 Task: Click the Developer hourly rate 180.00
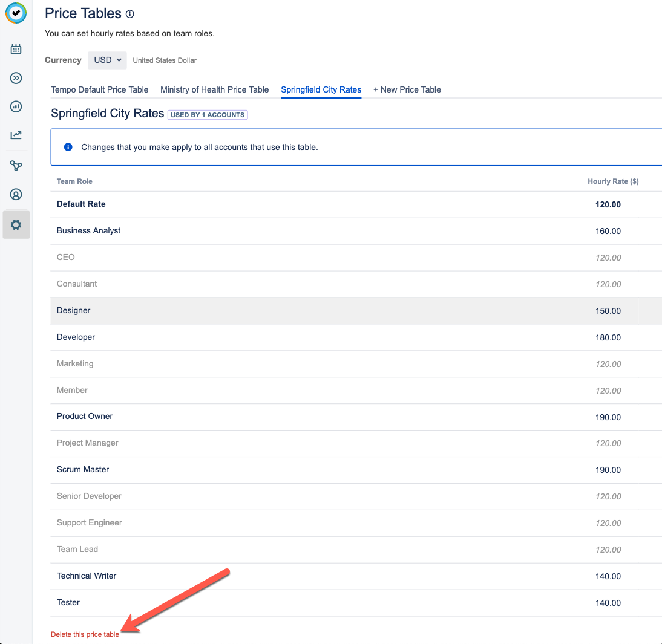[608, 337]
